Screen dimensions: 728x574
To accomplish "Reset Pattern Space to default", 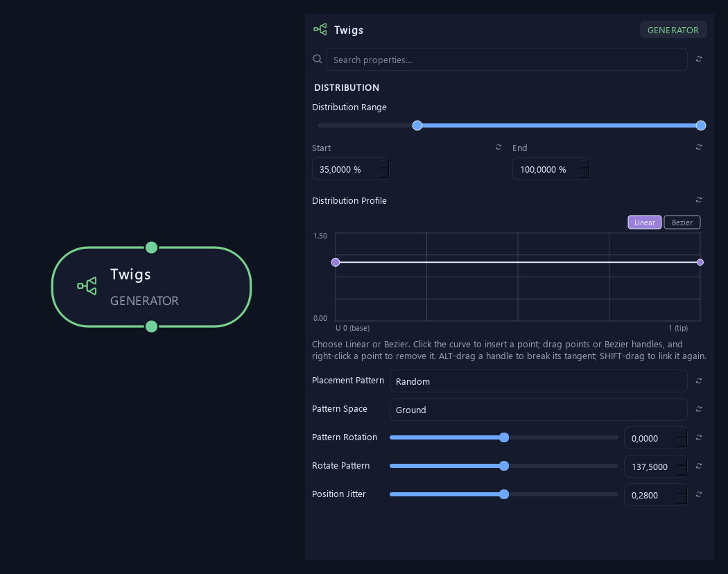I will pos(699,409).
